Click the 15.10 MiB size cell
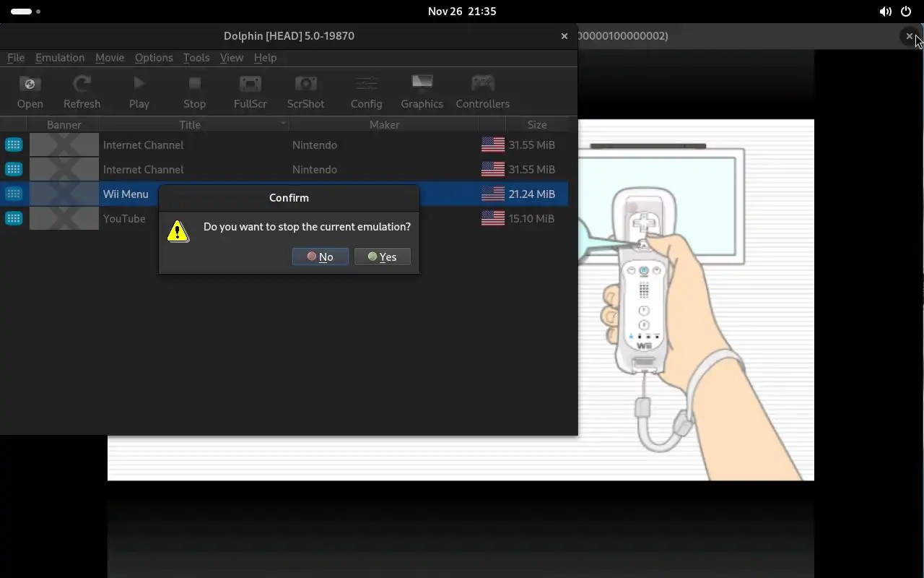924x578 pixels. pos(531,218)
